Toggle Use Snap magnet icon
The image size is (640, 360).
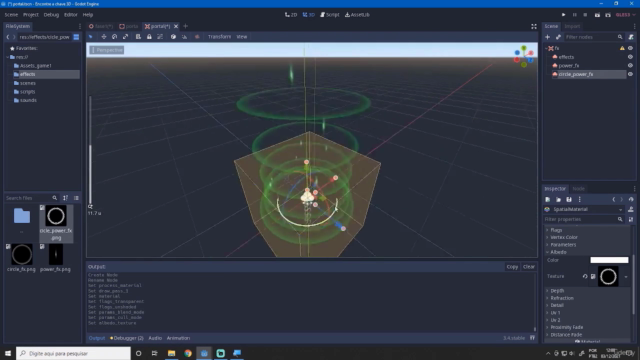coord(184,37)
